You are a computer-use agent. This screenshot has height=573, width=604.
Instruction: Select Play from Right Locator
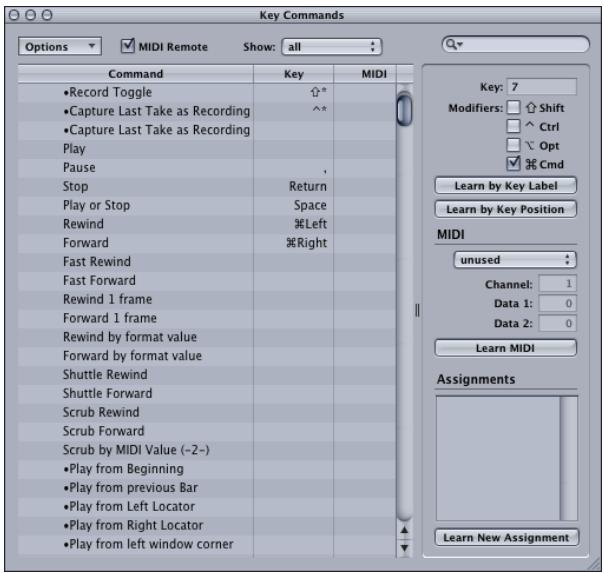(x=206, y=525)
